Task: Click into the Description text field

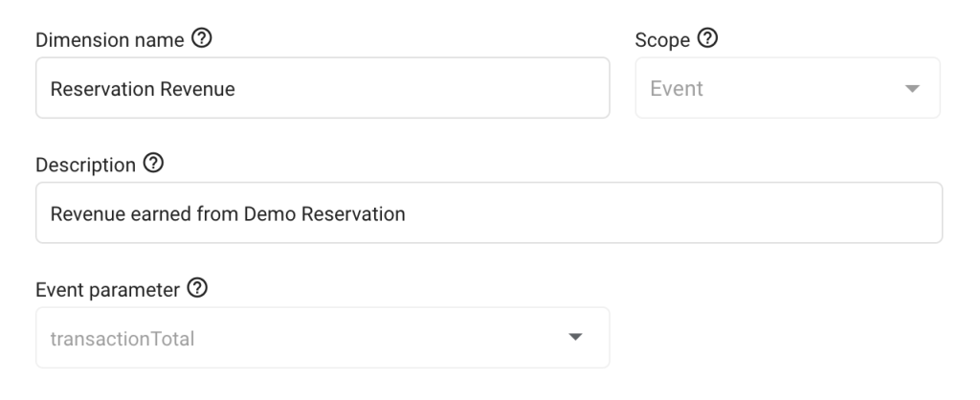Action: [488, 213]
